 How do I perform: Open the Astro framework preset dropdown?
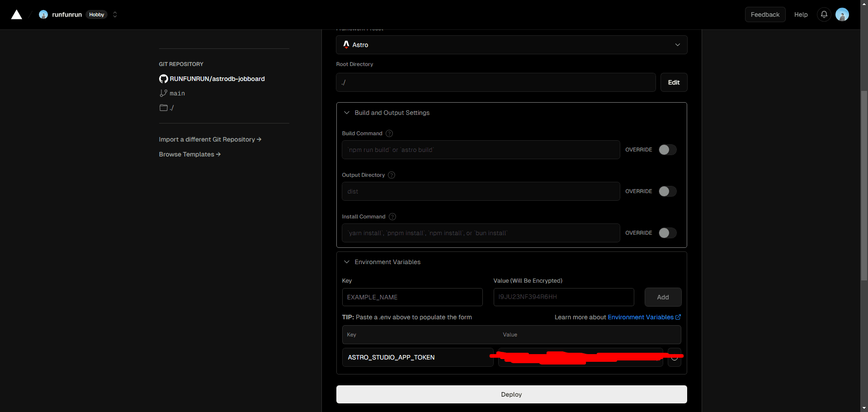[x=511, y=45]
